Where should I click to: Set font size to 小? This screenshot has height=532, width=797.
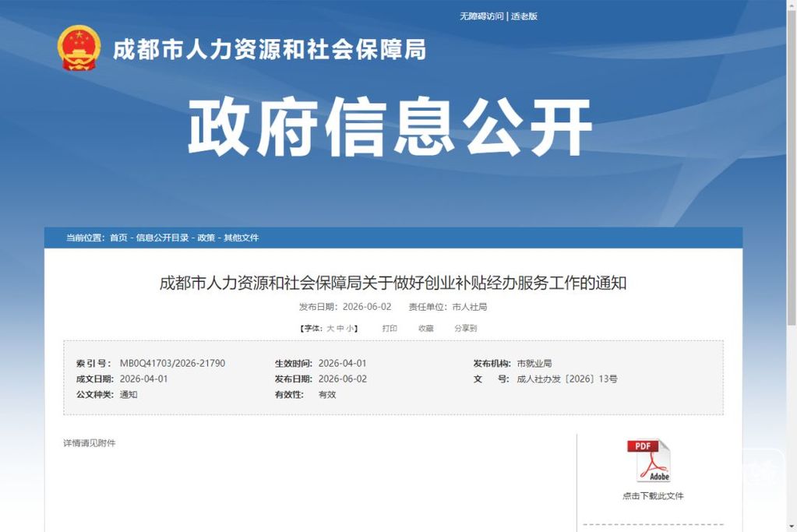pyautogui.click(x=350, y=329)
